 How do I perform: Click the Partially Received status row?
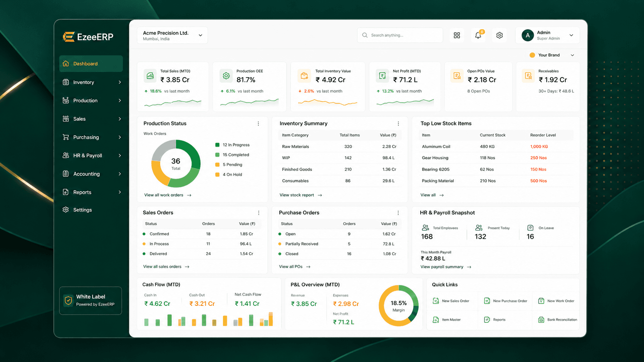pyautogui.click(x=340, y=244)
